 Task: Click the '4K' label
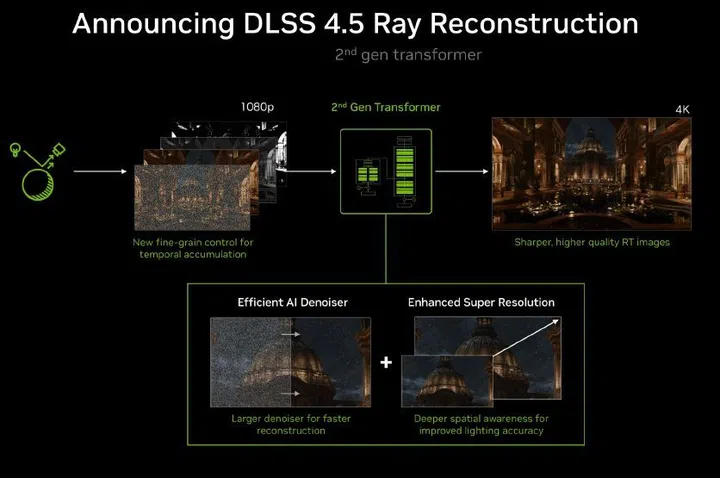point(682,109)
